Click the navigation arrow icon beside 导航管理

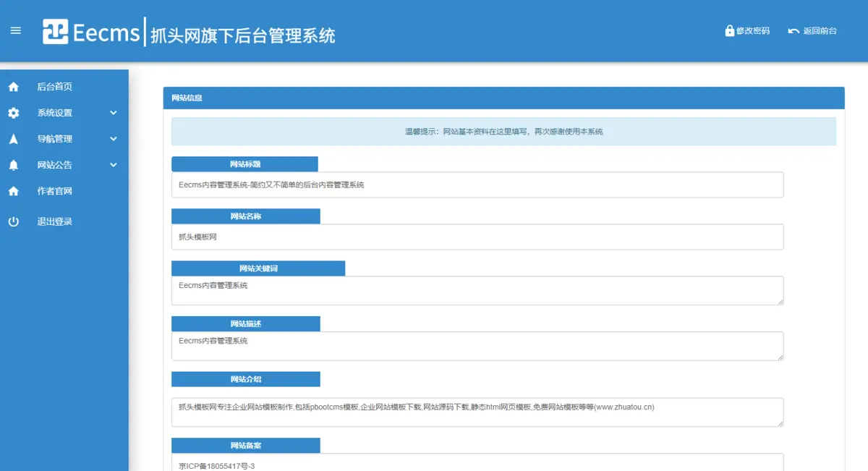(x=13, y=139)
